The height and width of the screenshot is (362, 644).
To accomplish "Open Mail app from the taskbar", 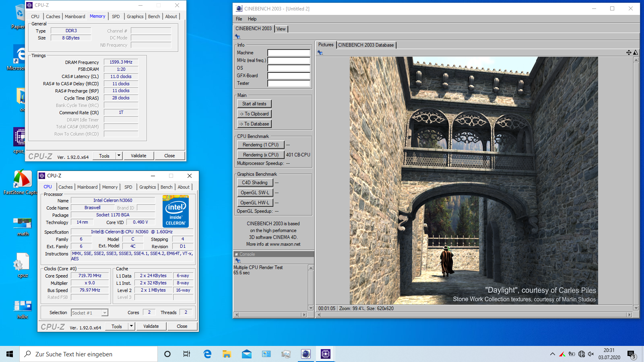I will pos(247,354).
